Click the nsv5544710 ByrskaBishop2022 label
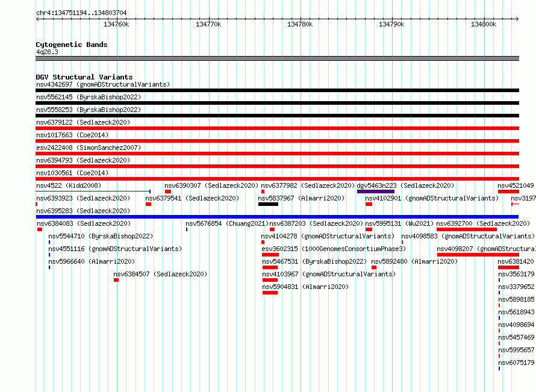This screenshot has height=392, width=536. (101, 236)
